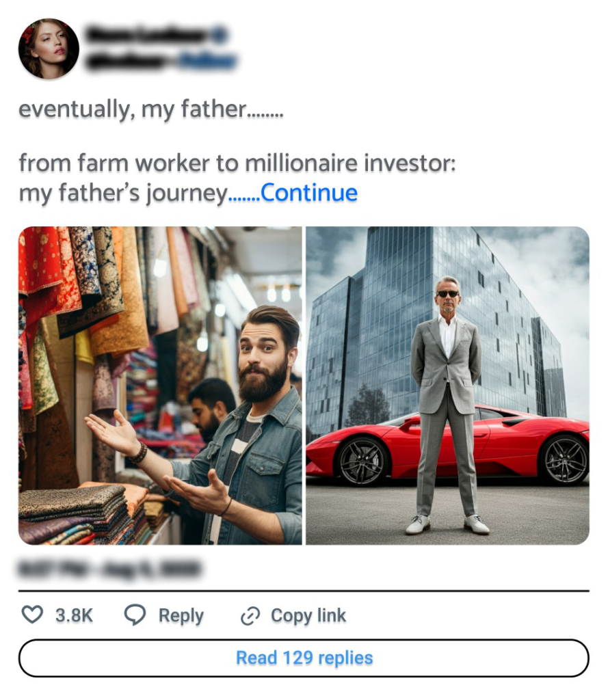Image resolution: width=608 pixels, height=700 pixels.
Task: Click the chain link copy icon
Action: pyautogui.click(x=250, y=616)
